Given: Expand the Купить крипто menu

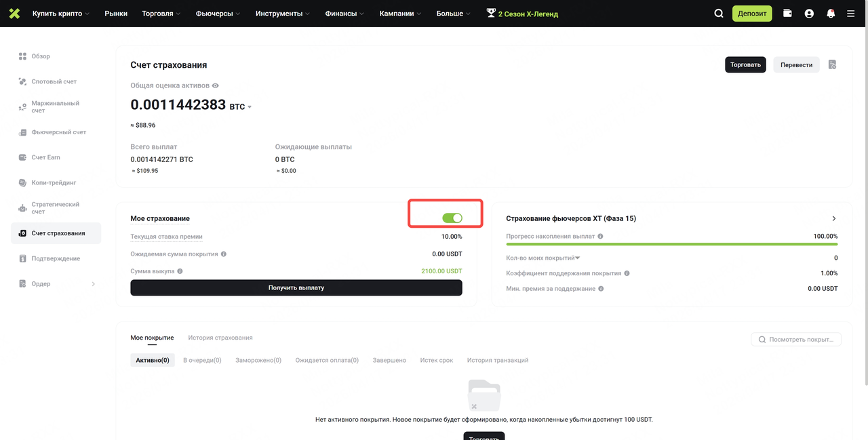Looking at the screenshot, I should pos(61,14).
